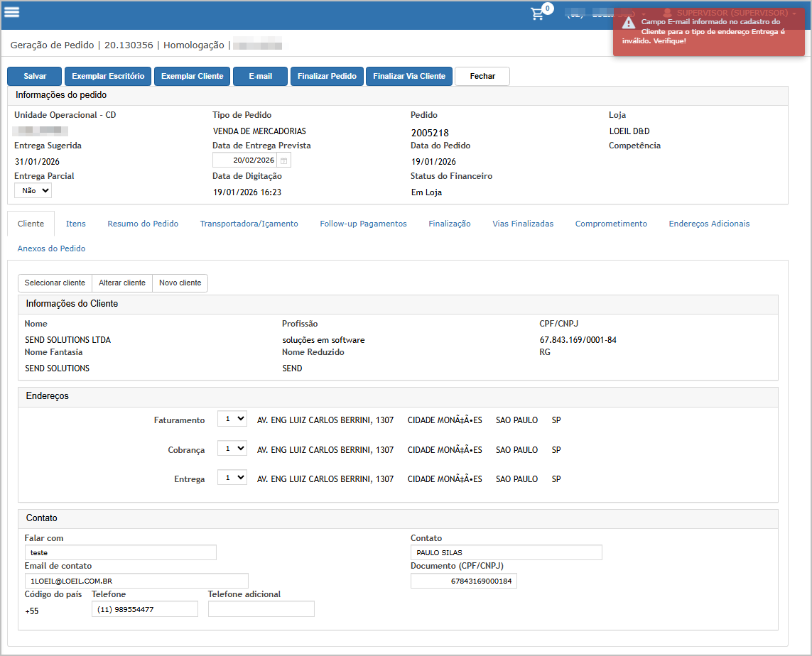Click the supervisor user profile icon
The width and height of the screenshot is (812, 656).
click(x=667, y=13)
